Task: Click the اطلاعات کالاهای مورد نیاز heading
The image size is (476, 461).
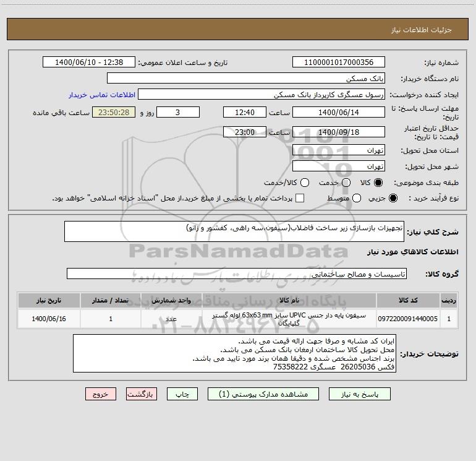Action: click(413, 252)
